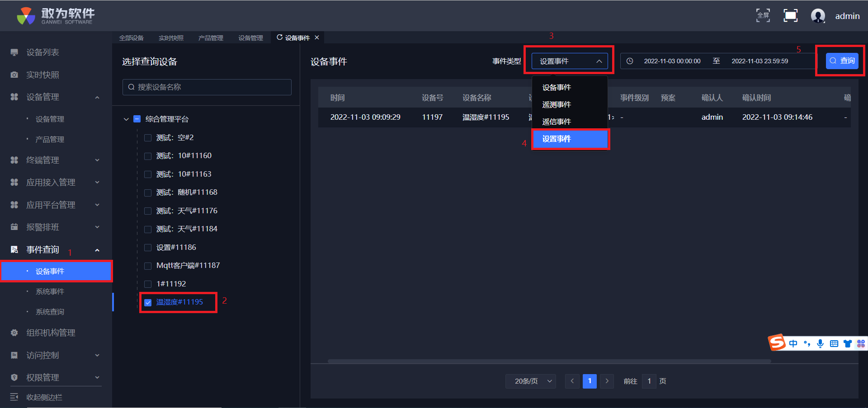The height and width of the screenshot is (408, 868).
Task: Expand the 应用平台管理 chevron
Action: click(x=97, y=205)
